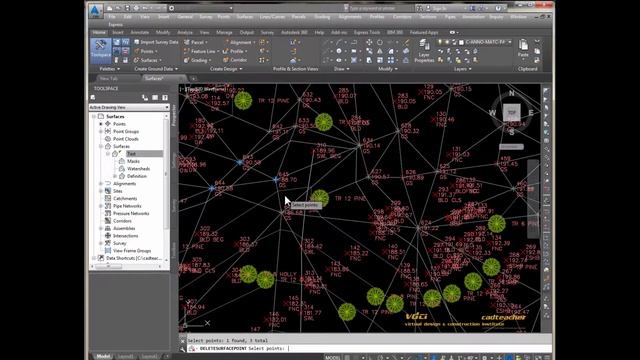Viewport: 640px width, 360px height.
Task: Expand the Layers panel
Action: [x=462, y=69]
